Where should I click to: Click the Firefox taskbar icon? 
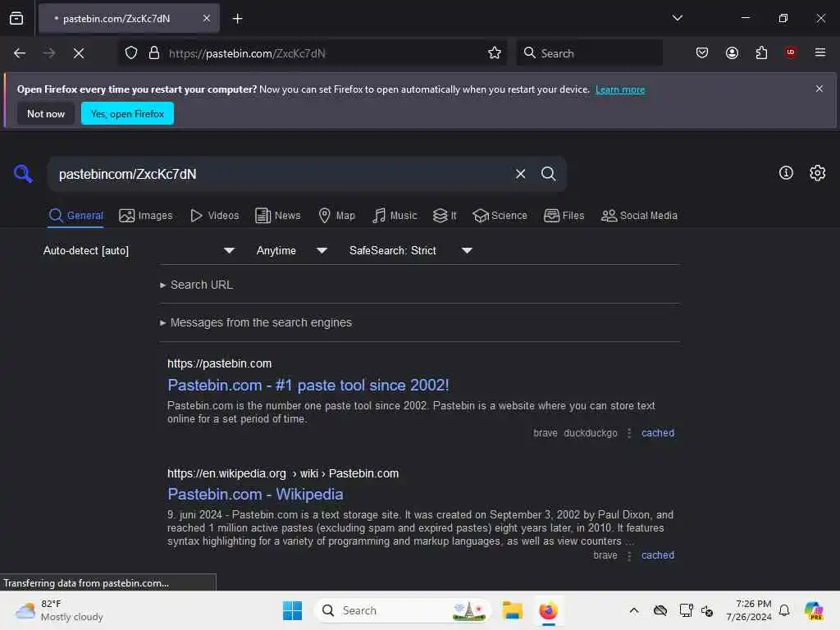(x=548, y=610)
